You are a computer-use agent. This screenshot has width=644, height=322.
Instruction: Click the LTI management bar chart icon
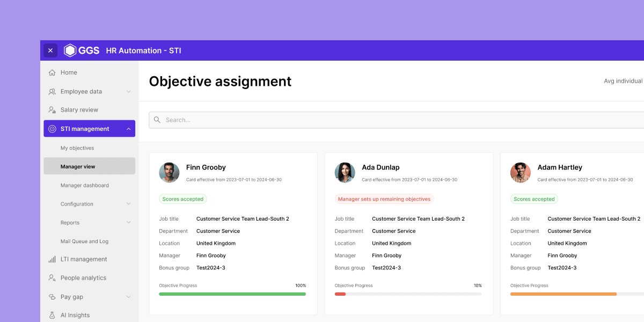(x=52, y=259)
